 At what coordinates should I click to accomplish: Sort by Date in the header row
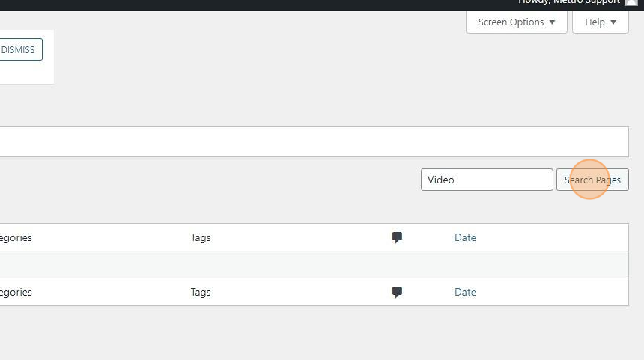point(465,237)
